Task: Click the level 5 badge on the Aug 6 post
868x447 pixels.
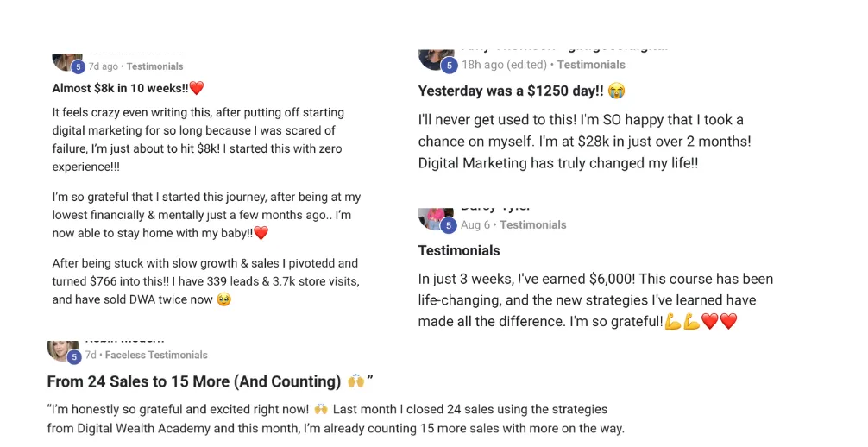Action: [x=448, y=225]
